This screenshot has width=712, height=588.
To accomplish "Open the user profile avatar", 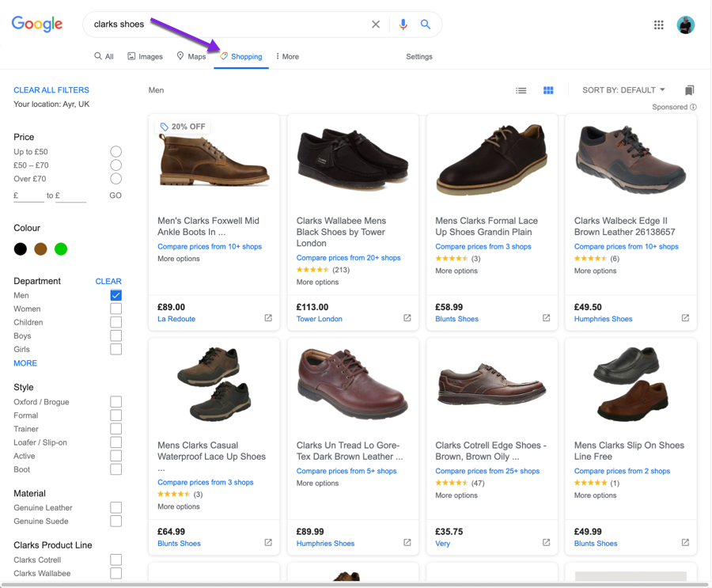I will (x=686, y=25).
